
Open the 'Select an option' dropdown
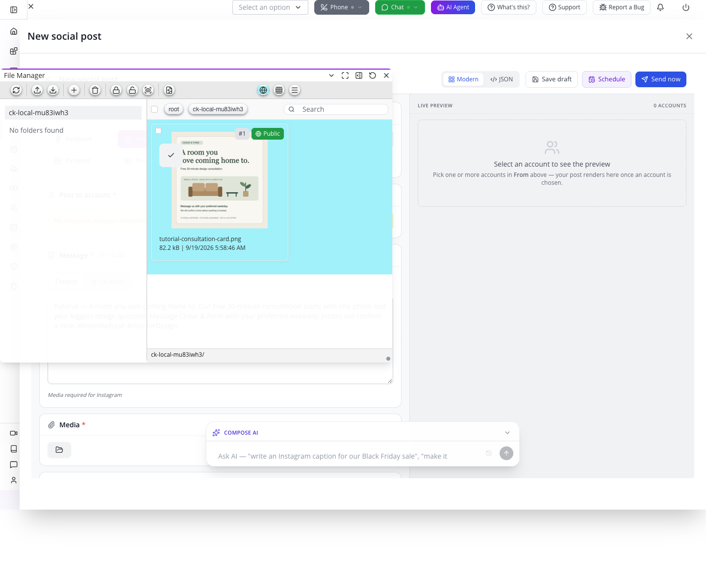click(x=270, y=7)
